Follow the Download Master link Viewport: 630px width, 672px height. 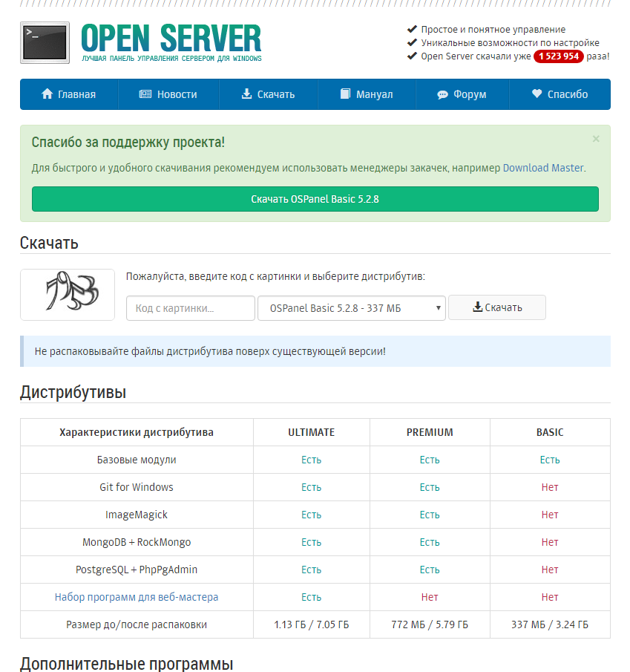[x=543, y=168]
